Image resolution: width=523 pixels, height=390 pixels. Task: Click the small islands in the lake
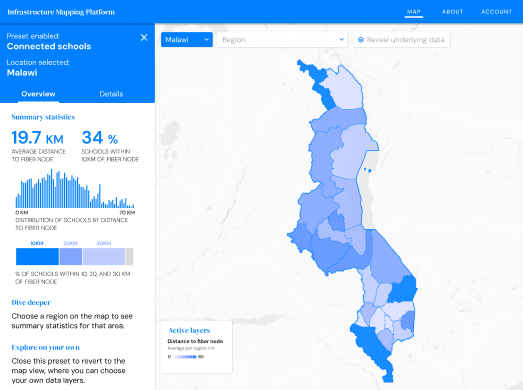(x=367, y=170)
